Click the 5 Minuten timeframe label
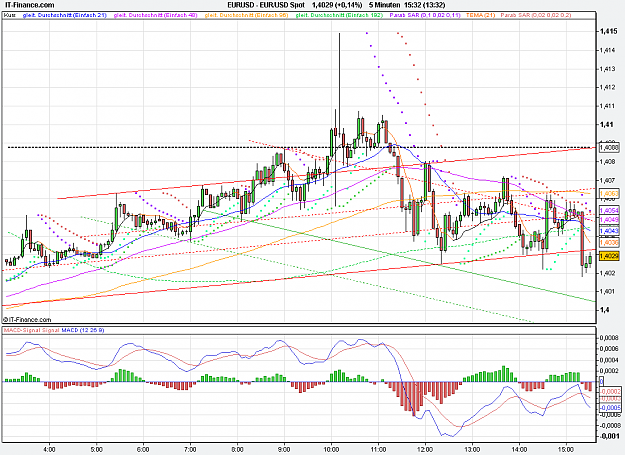 point(385,5)
